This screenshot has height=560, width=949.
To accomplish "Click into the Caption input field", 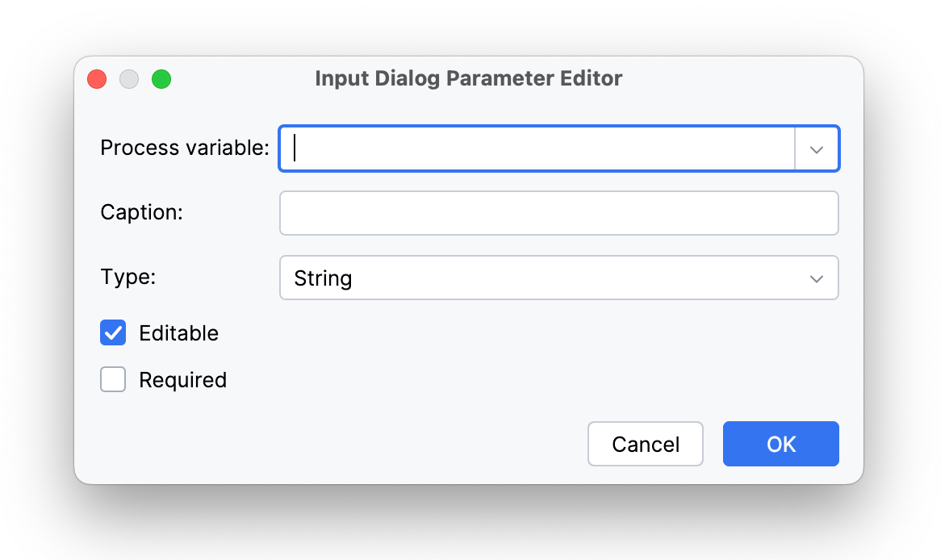I will click(x=558, y=213).
